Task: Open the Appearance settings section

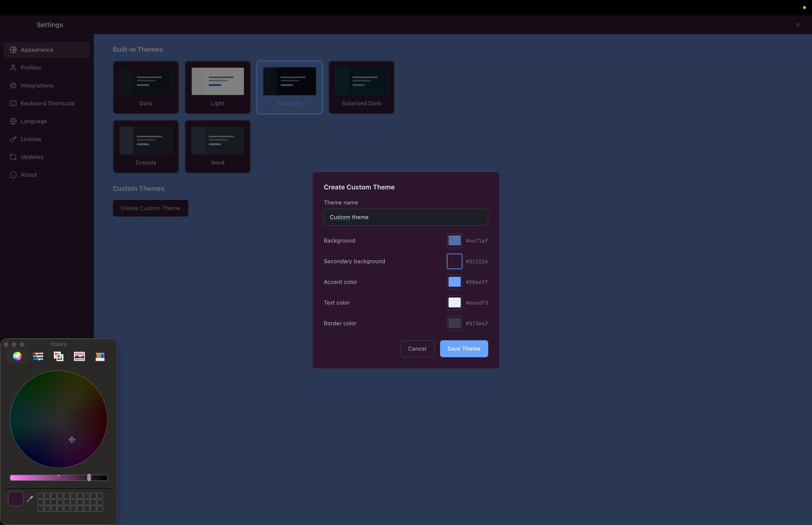Action: point(47,50)
